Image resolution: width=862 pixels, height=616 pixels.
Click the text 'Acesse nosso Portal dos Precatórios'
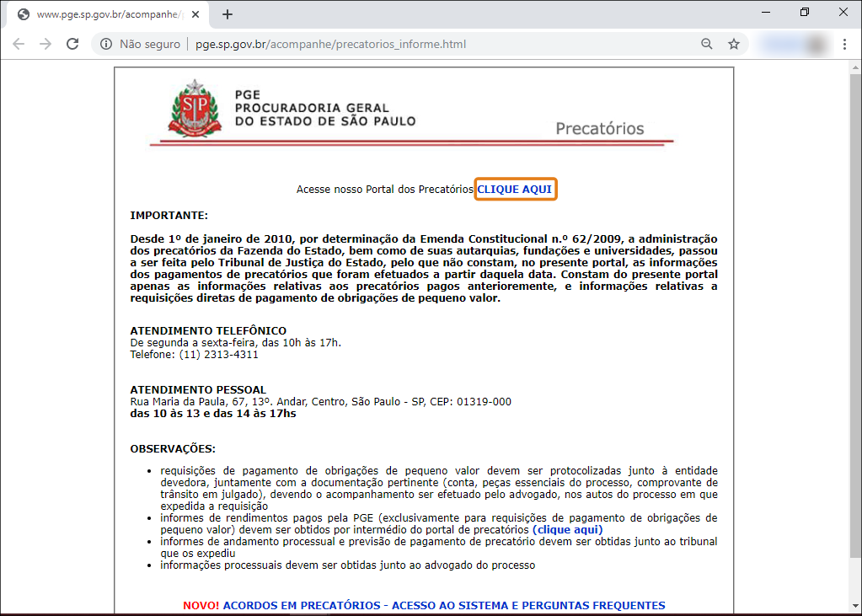(385, 190)
